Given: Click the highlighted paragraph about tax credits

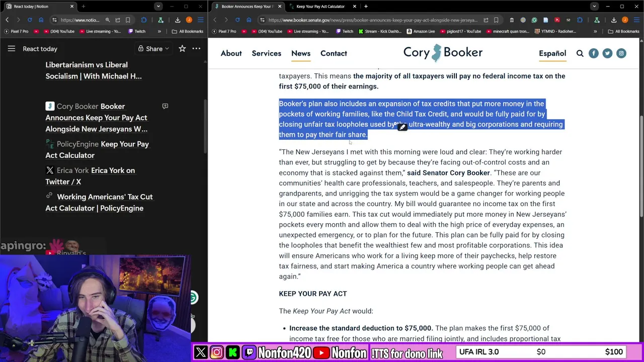Looking at the screenshot, I should pos(421,119).
